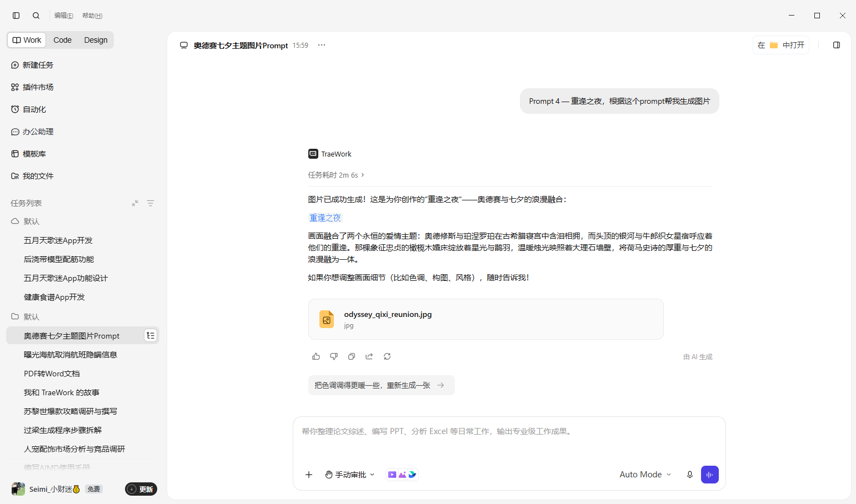Image resolution: width=856 pixels, height=504 pixels.
Task: Click the share arrow icon below response
Action: (369, 356)
